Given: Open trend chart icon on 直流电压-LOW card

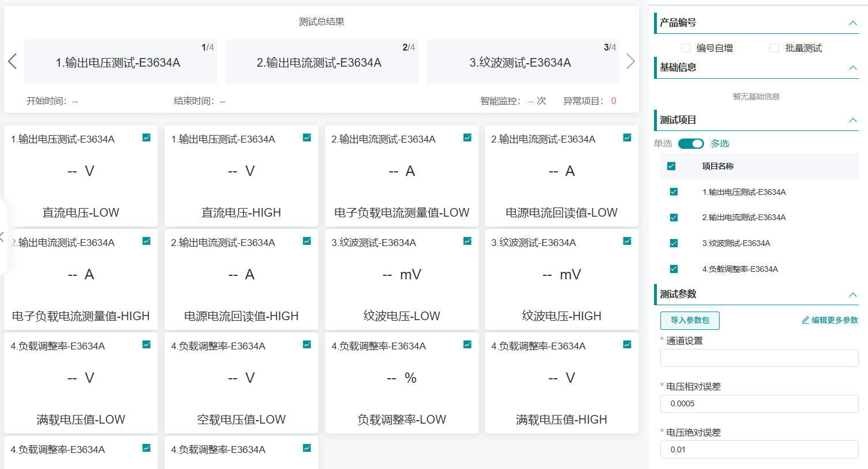Looking at the screenshot, I should click(x=147, y=137).
